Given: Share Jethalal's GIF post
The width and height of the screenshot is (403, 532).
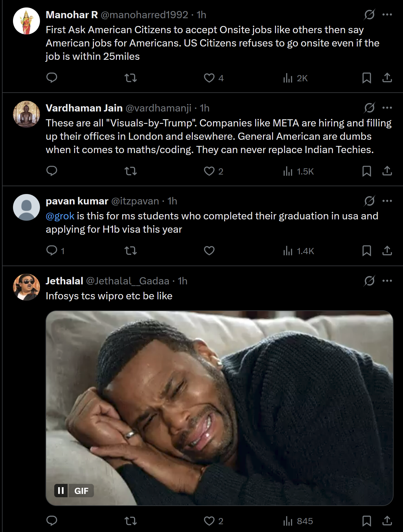Looking at the screenshot, I should pos(387,521).
